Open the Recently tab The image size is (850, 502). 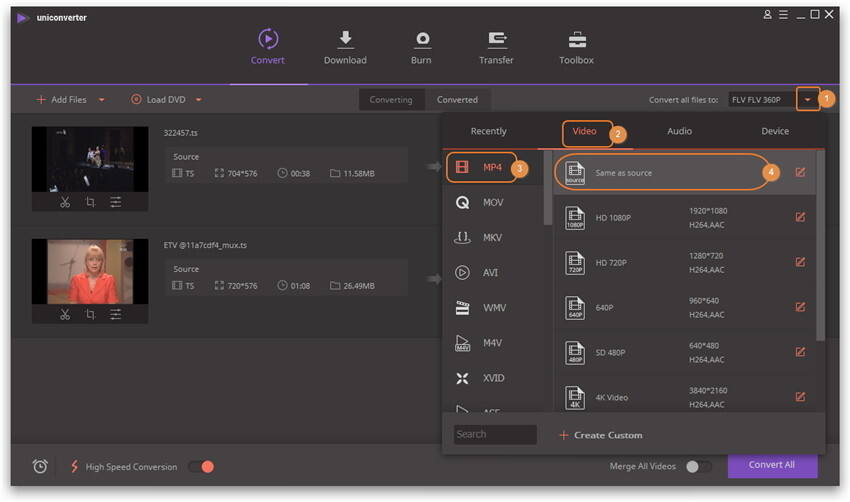(488, 131)
